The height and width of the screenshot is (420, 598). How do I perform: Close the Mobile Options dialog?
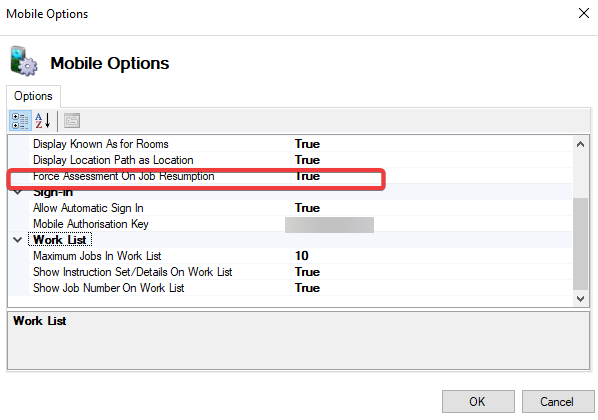pyautogui.click(x=584, y=13)
